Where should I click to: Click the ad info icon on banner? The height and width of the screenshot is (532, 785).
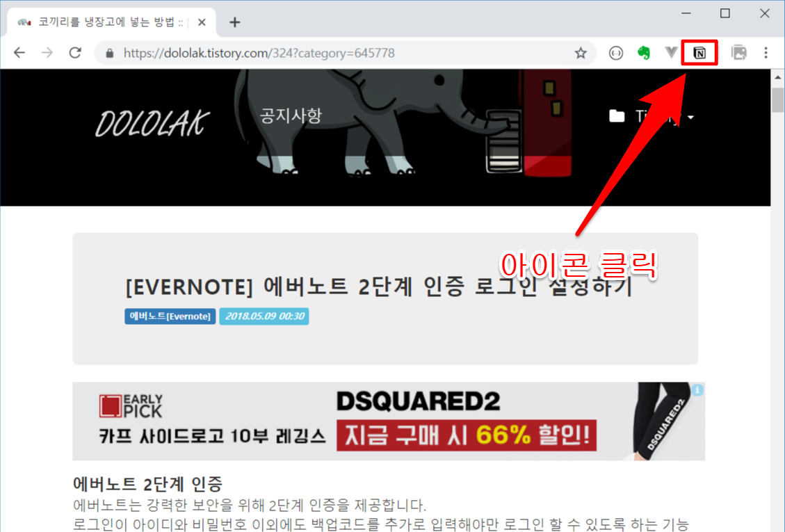click(697, 389)
